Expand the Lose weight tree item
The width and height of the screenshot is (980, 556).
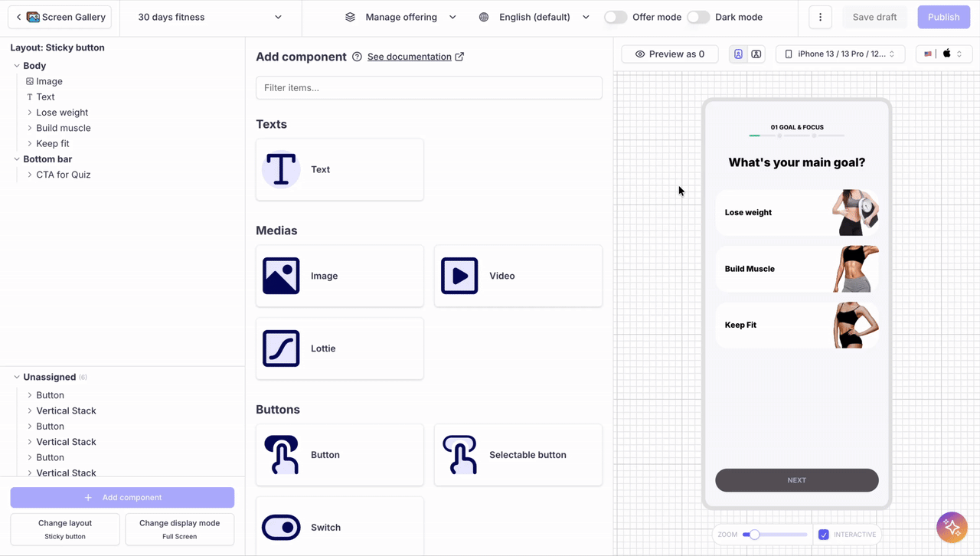30,113
